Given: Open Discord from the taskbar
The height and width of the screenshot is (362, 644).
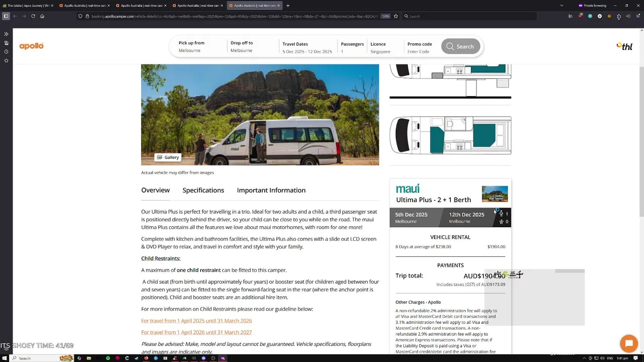Looking at the screenshot, I should coord(203,358).
